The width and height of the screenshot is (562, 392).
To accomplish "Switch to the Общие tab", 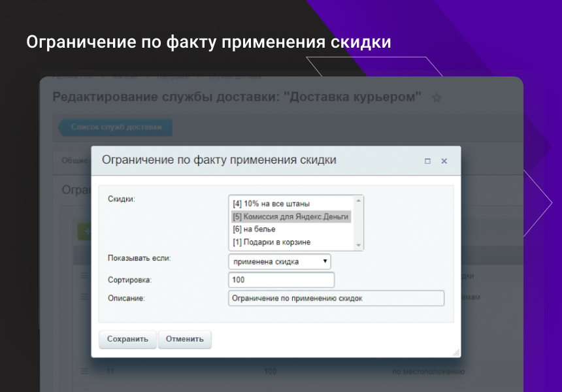I will click(x=72, y=160).
